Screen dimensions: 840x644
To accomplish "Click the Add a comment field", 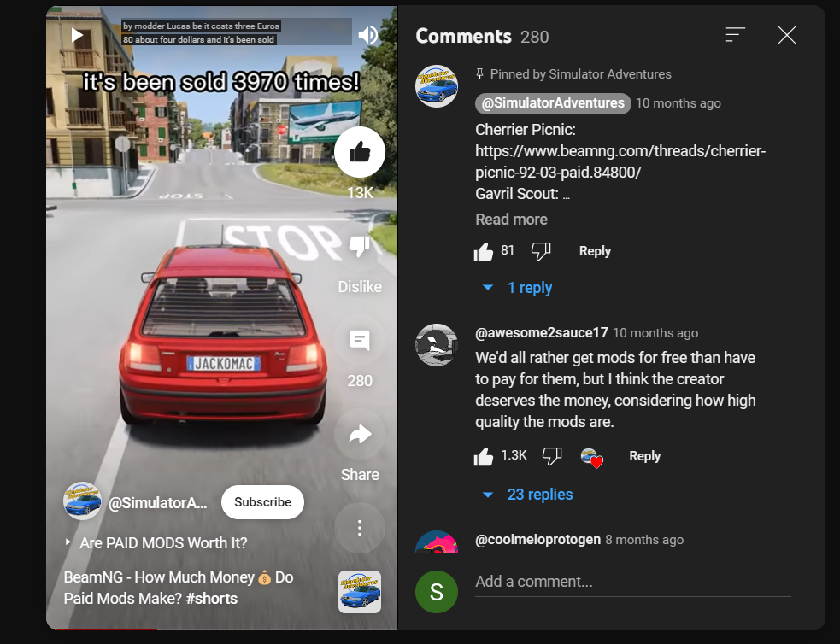I will [632, 583].
